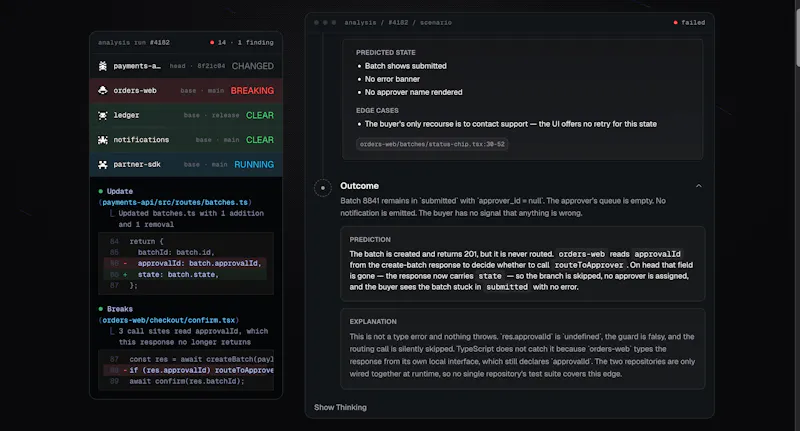Click the EDGE CASES heading

(377, 110)
